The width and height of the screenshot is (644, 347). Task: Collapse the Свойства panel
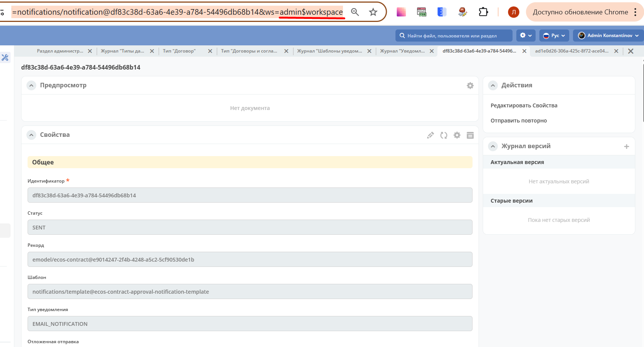point(31,135)
